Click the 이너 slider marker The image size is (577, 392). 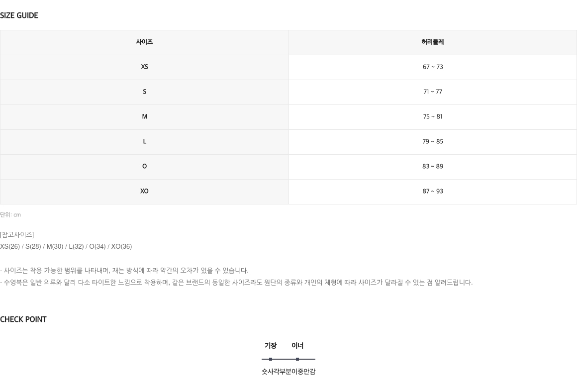click(x=297, y=359)
